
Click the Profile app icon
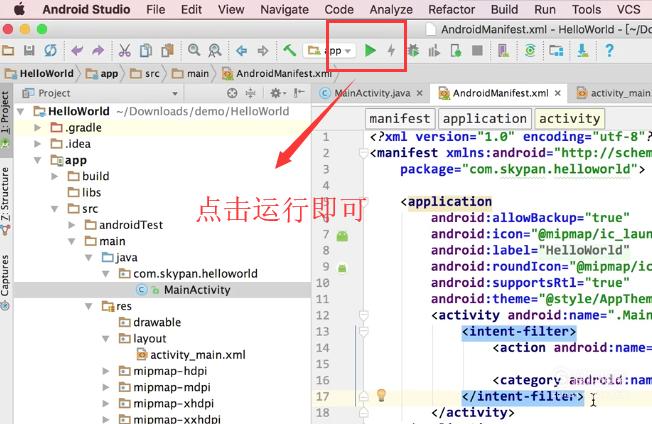434,51
